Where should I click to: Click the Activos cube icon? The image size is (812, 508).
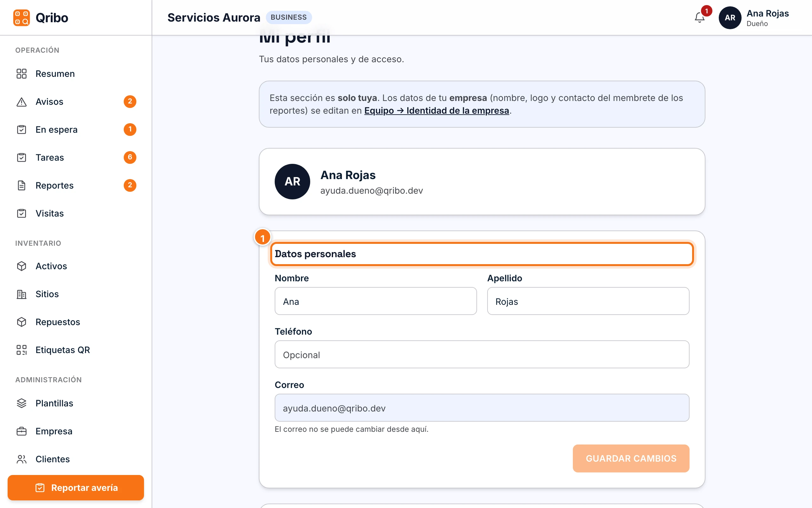[x=22, y=266]
